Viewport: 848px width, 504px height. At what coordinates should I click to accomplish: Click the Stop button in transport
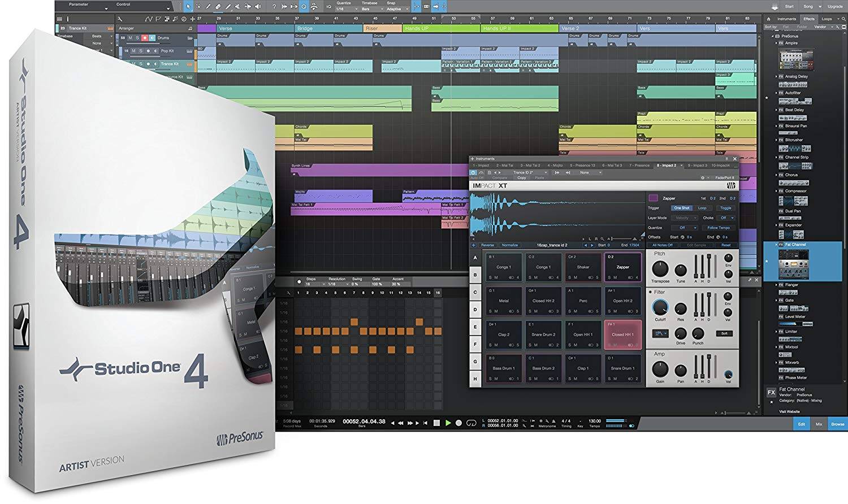coord(436,423)
